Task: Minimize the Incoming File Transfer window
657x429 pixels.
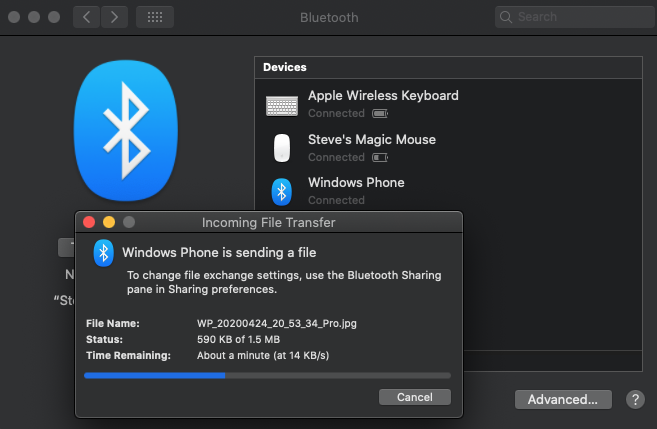Action: pos(109,222)
